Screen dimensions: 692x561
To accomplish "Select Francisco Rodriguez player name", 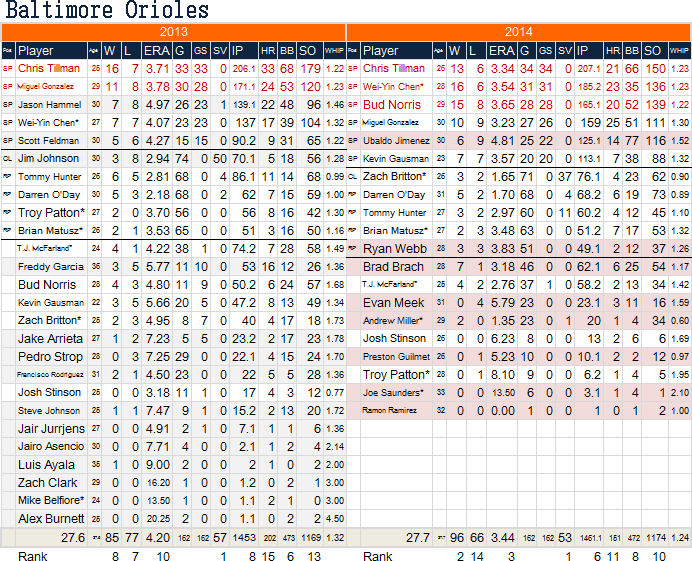I will 50,375.
